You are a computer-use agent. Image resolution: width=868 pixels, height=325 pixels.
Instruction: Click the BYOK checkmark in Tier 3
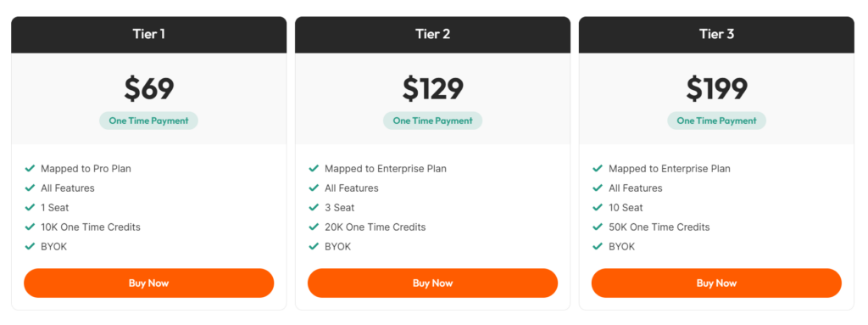(x=598, y=246)
